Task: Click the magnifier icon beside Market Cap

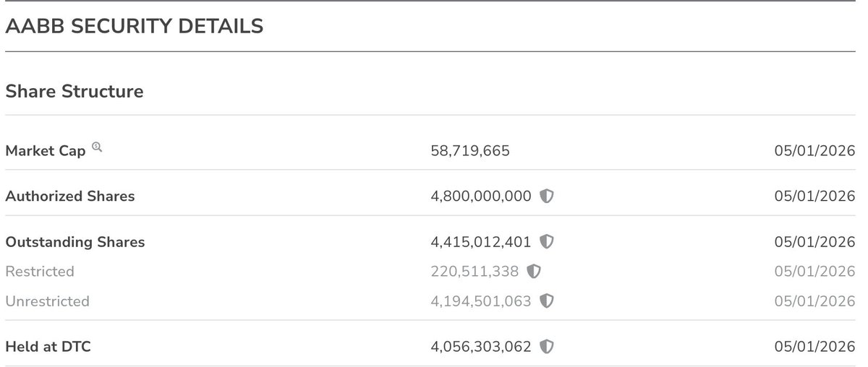Action: pos(98,147)
